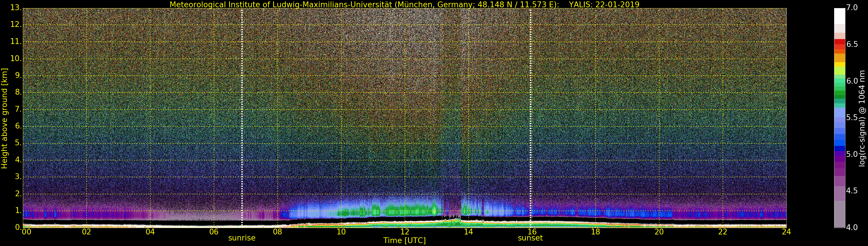
Task: Click the '5.0' colorbar tick value
Action: point(852,154)
